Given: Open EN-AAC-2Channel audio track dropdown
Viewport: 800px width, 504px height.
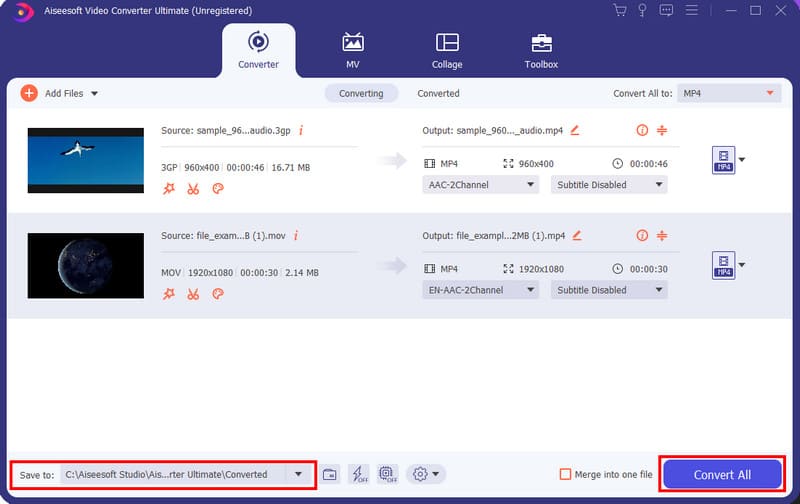Looking at the screenshot, I should (481, 290).
